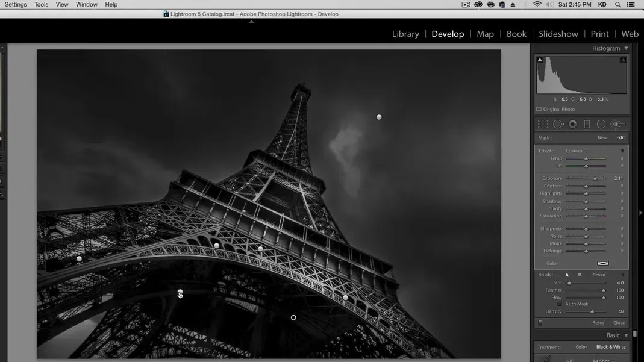Select the Graduated Filter tool
644x362 pixels.
[587, 124]
